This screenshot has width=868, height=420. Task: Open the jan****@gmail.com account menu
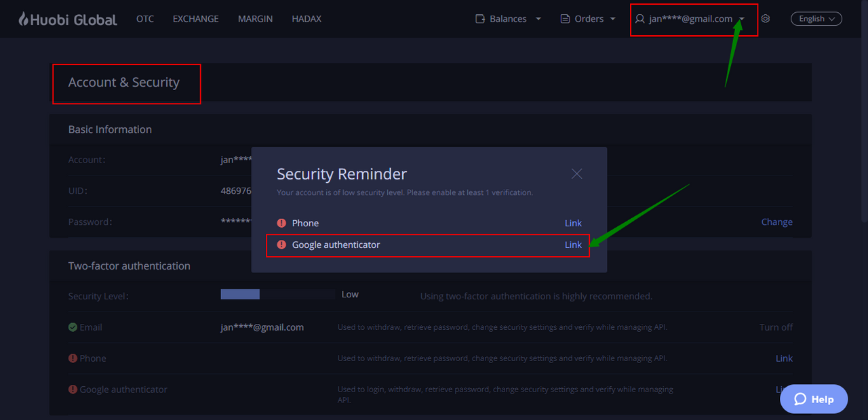690,19
